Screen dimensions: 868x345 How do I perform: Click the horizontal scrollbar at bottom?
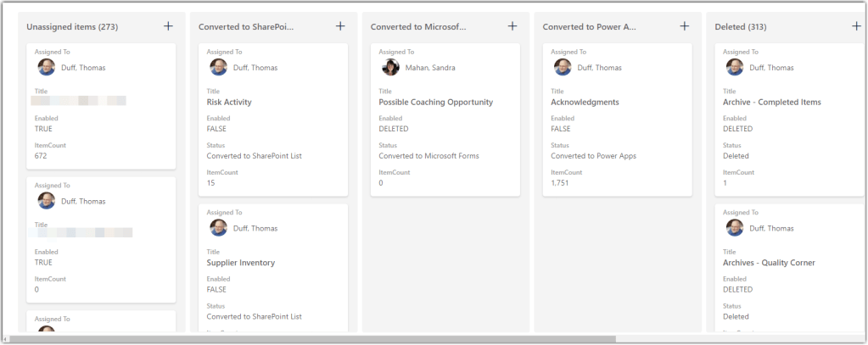(x=314, y=339)
